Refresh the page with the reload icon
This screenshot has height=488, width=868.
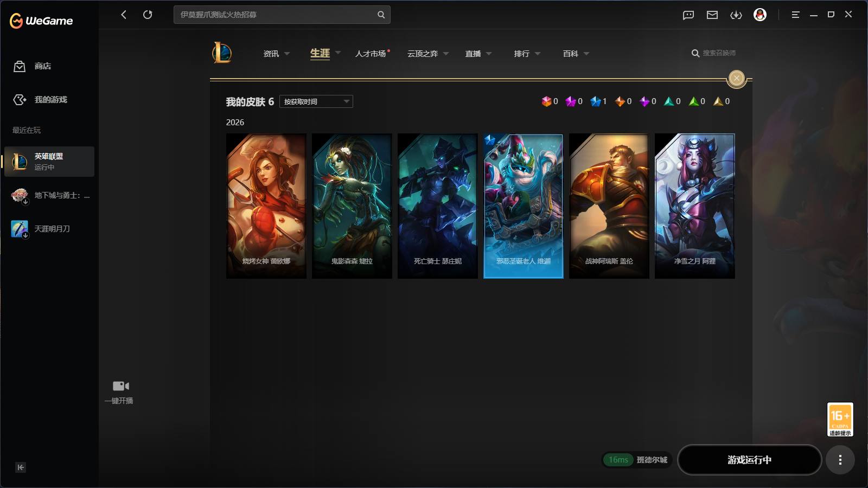[148, 15]
